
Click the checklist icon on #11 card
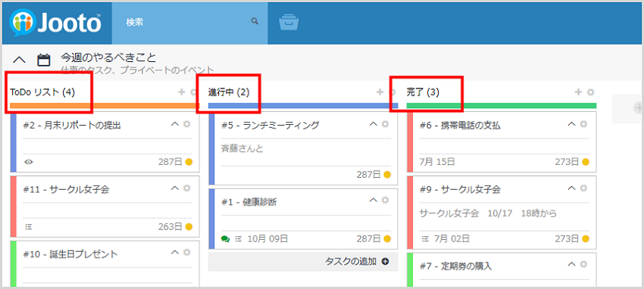pyautogui.click(x=28, y=226)
